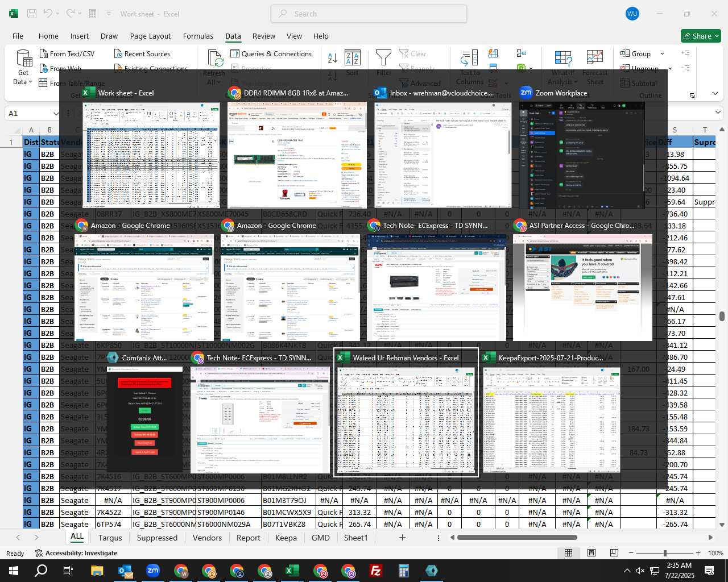The height and width of the screenshot is (582, 728).
Task: Expand the Name Box dropdown
Action: pos(55,114)
